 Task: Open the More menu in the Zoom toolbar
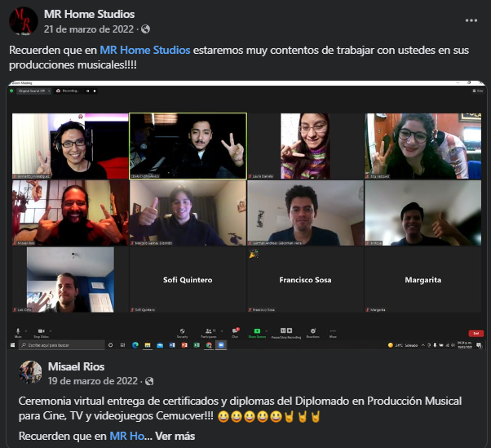[x=333, y=332]
